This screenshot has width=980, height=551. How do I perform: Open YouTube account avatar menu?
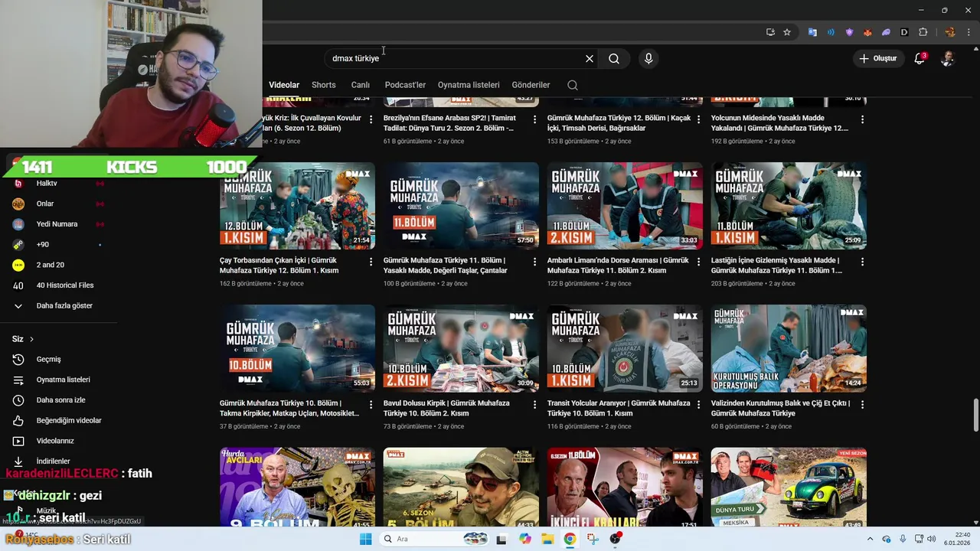tap(948, 58)
